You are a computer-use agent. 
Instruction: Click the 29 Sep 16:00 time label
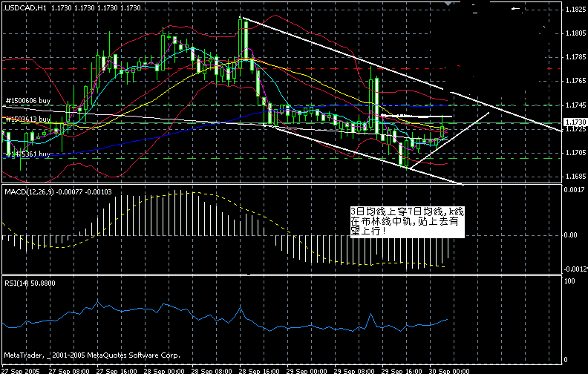[x=402, y=370]
